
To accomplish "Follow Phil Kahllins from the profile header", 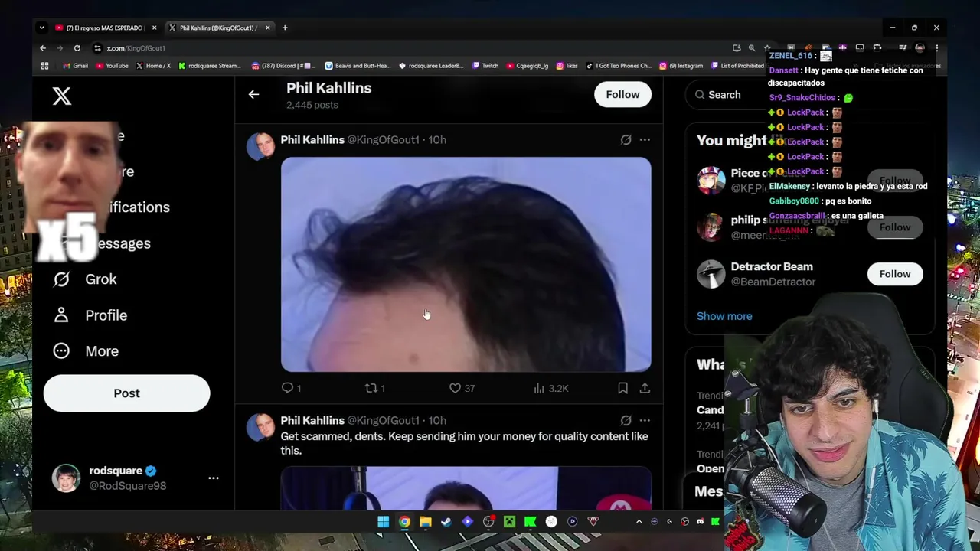I will 622,94.
